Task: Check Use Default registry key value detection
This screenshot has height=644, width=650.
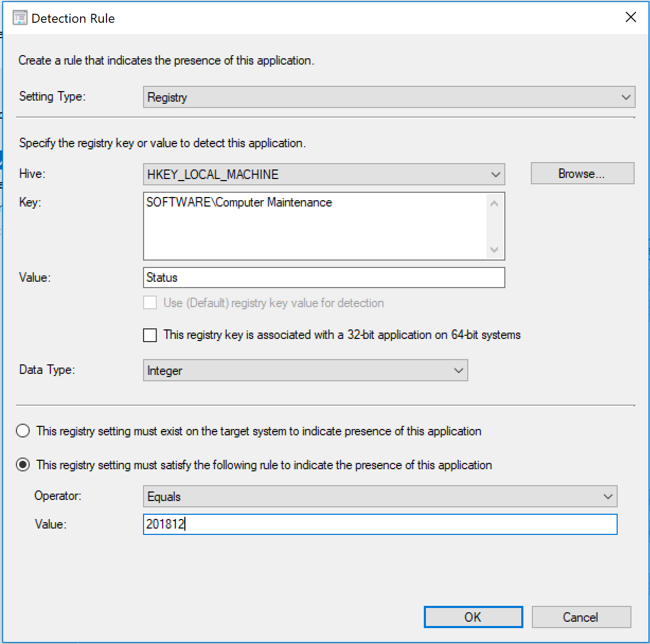Action: 150,302
